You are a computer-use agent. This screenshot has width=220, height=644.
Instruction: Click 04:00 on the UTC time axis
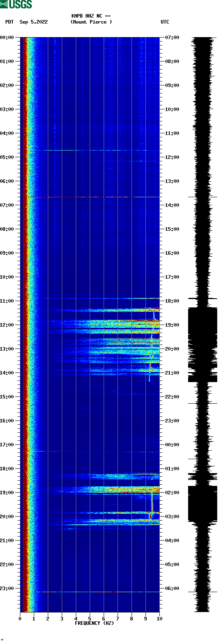[172, 541]
